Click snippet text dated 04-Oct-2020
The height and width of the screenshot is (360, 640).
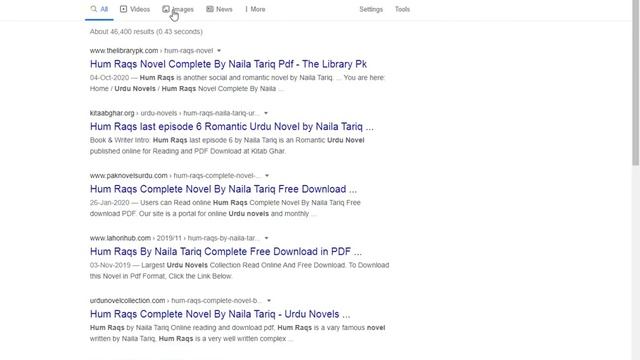click(238, 83)
